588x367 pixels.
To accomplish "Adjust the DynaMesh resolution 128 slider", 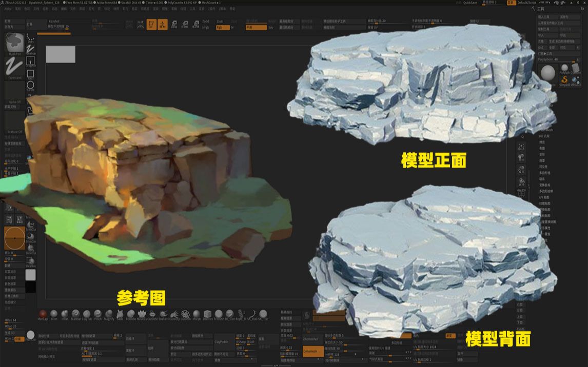I will click(345, 354).
